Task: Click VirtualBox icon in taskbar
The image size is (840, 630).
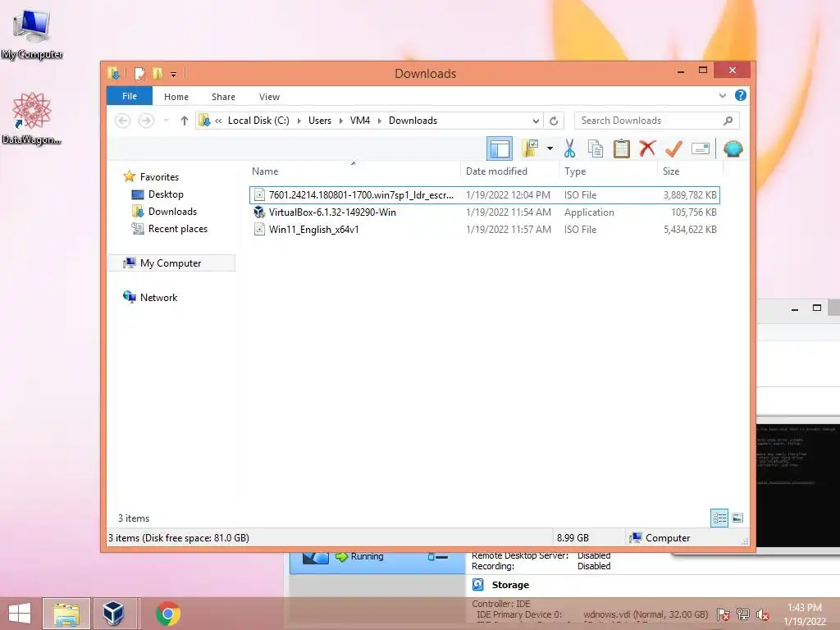Action: pos(113,614)
